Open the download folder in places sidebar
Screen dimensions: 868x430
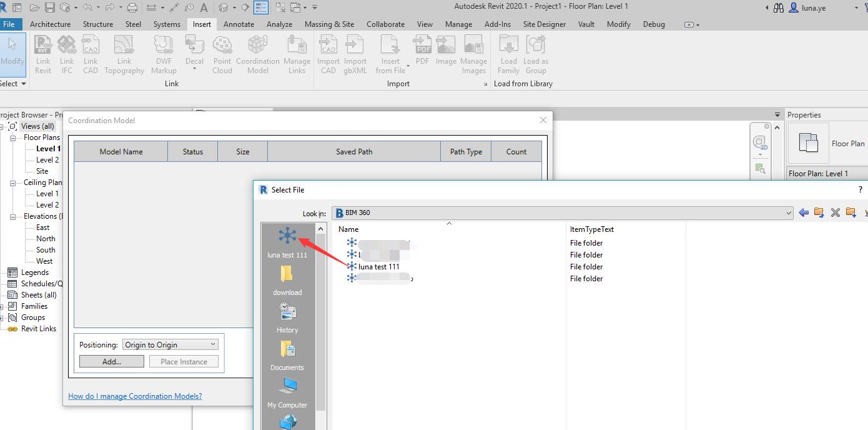[287, 280]
